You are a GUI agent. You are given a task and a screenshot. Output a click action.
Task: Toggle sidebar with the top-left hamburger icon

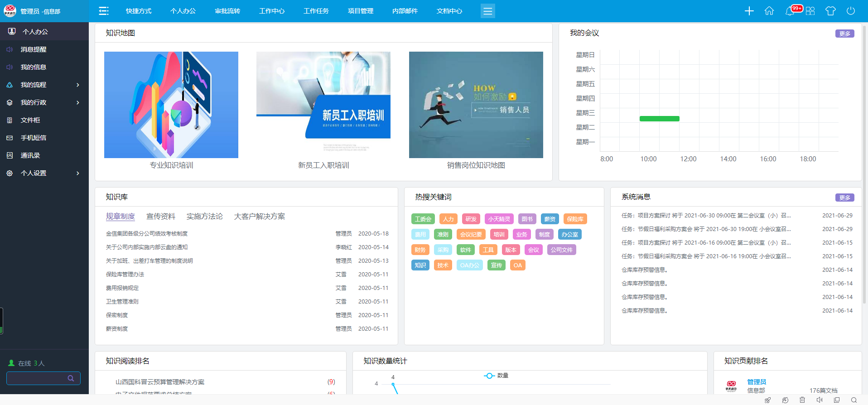104,11
